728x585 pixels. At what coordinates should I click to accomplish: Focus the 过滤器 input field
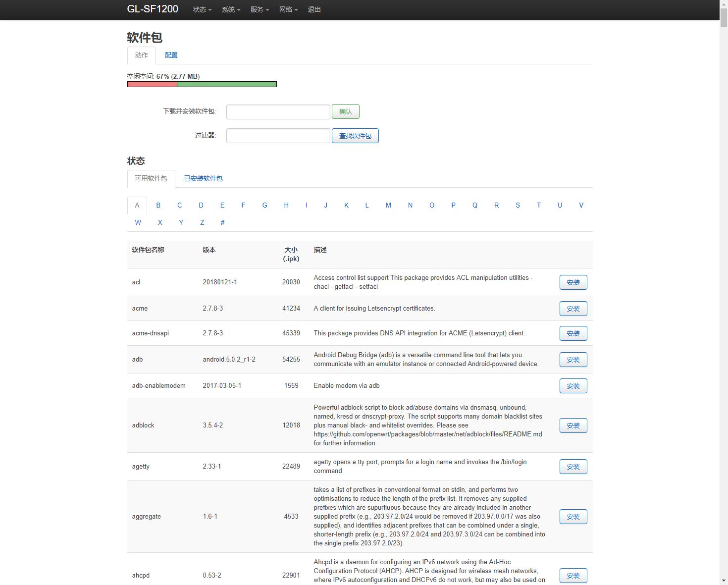click(x=278, y=136)
